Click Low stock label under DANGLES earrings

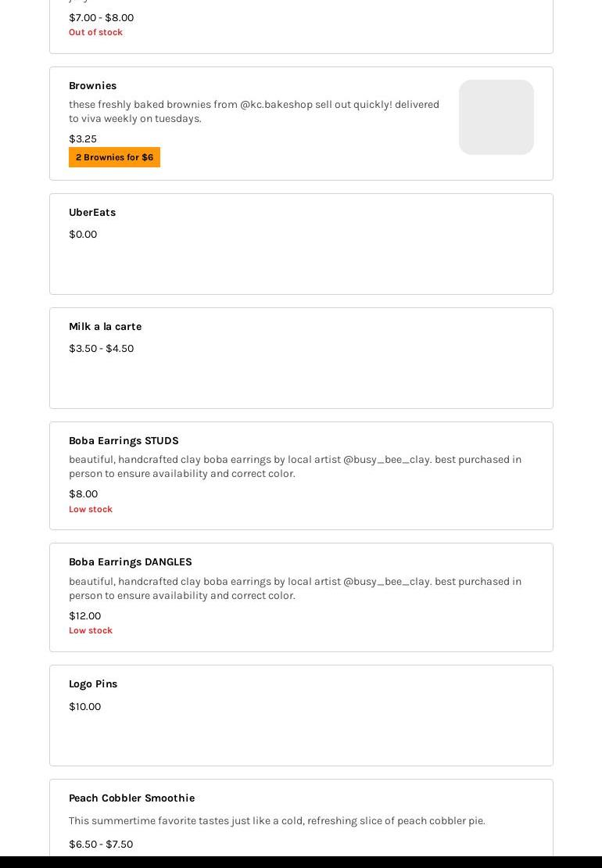pyautogui.click(x=91, y=630)
